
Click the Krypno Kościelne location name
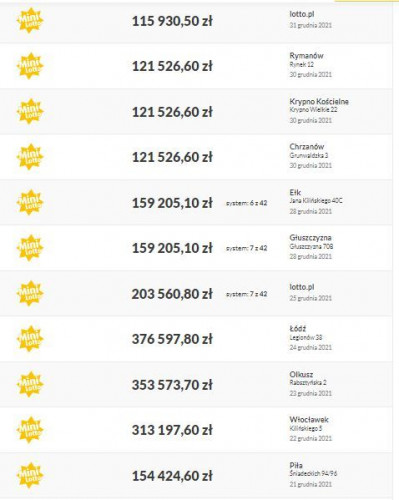(x=319, y=101)
